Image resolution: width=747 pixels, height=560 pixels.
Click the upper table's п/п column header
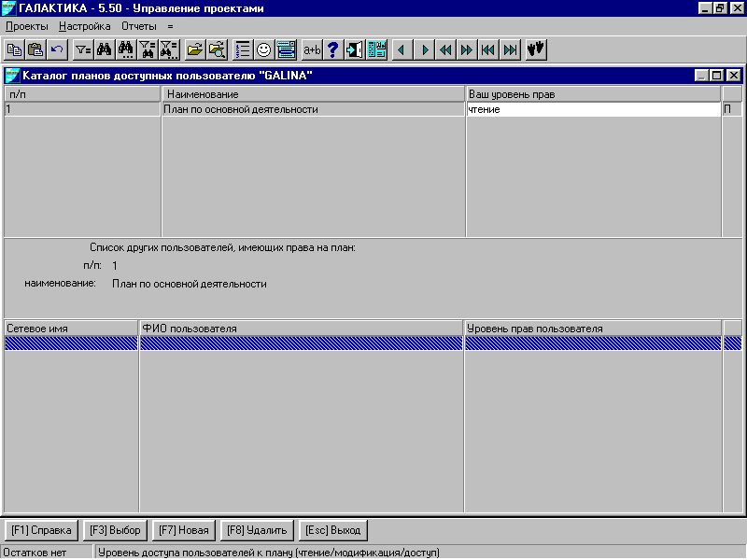click(82, 94)
